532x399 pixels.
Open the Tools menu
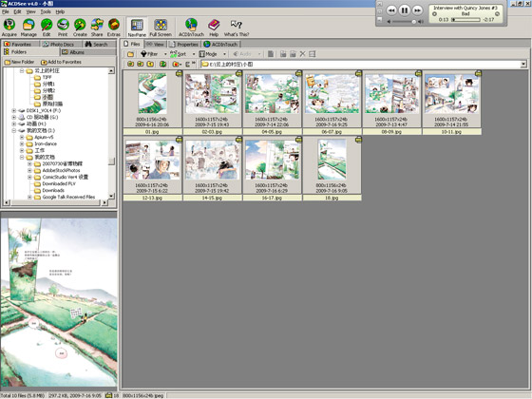pos(46,11)
